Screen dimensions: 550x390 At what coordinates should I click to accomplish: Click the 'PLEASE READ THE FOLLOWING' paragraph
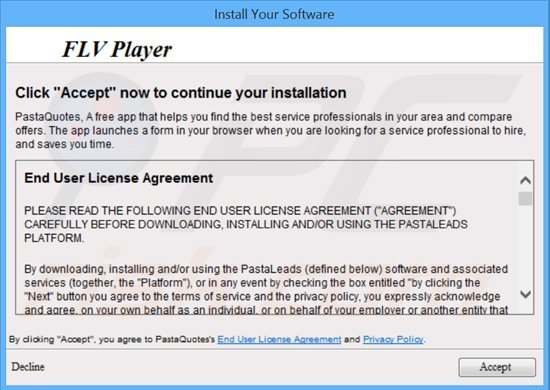pos(246,224)
